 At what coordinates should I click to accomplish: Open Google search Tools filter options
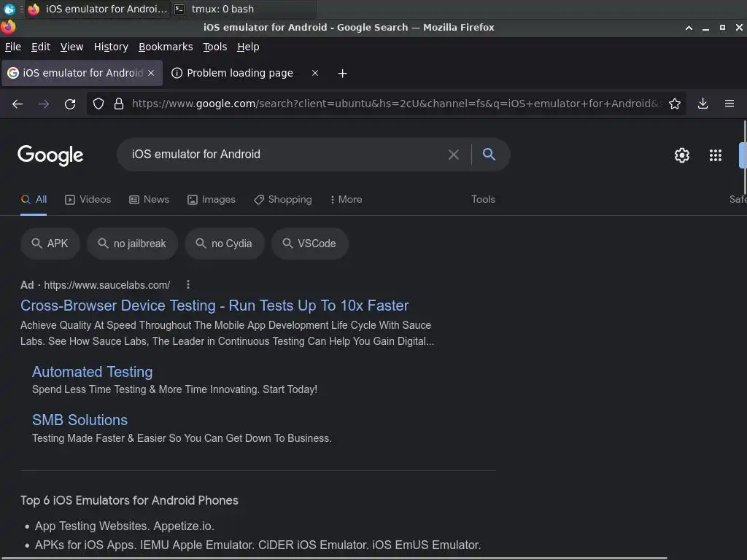click(x=483, y=200)
